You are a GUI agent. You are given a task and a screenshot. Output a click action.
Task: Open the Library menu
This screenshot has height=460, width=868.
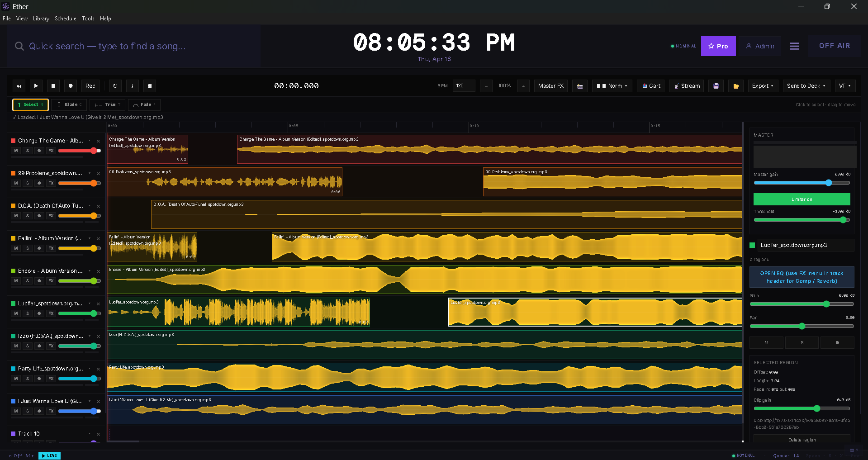click(x=41, y=19)
